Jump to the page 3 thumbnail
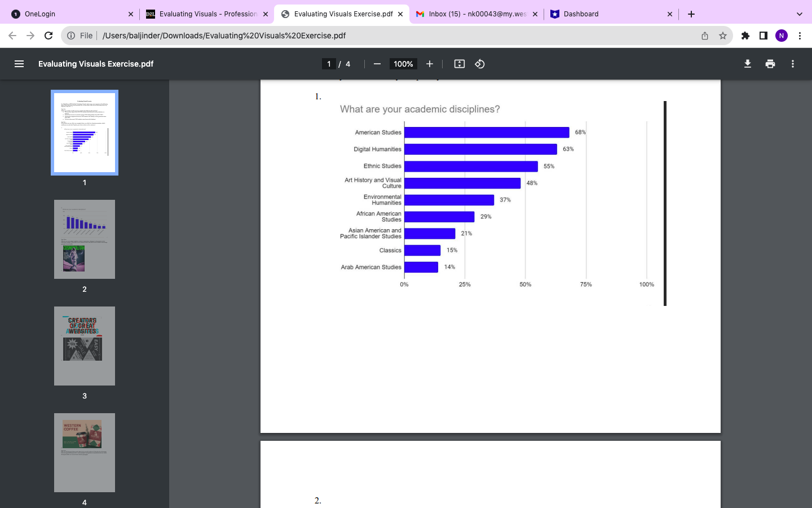This screenshot has height=508, width=812. 85,346
